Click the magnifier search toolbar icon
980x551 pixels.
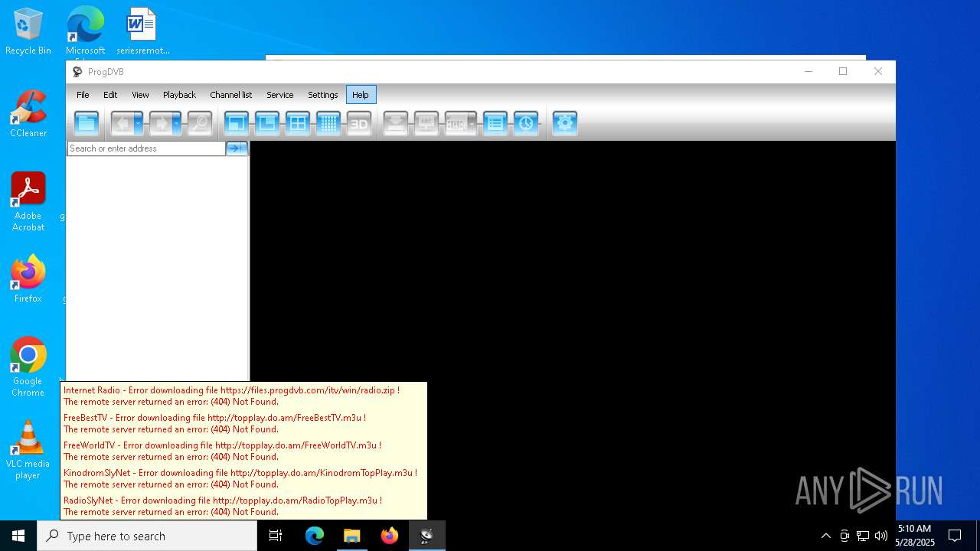point(200,123)
